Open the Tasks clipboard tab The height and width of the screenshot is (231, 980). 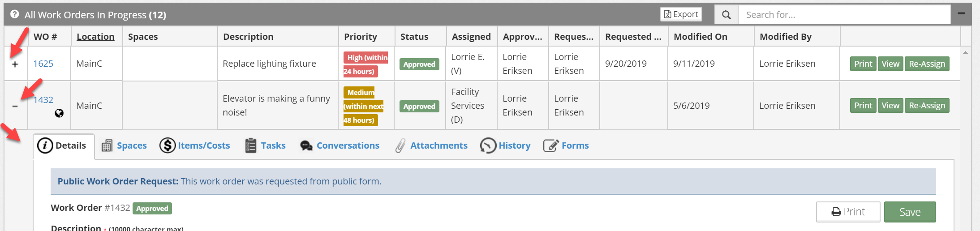265,145
